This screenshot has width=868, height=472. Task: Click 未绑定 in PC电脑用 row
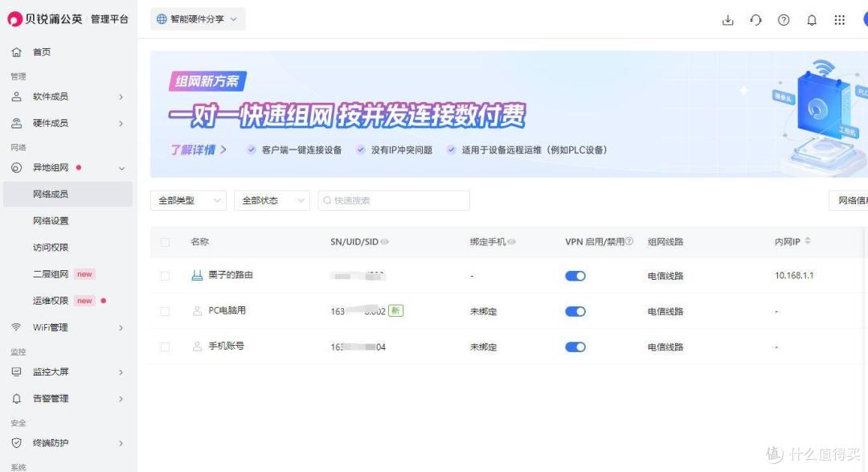click(x=483, y=311)
